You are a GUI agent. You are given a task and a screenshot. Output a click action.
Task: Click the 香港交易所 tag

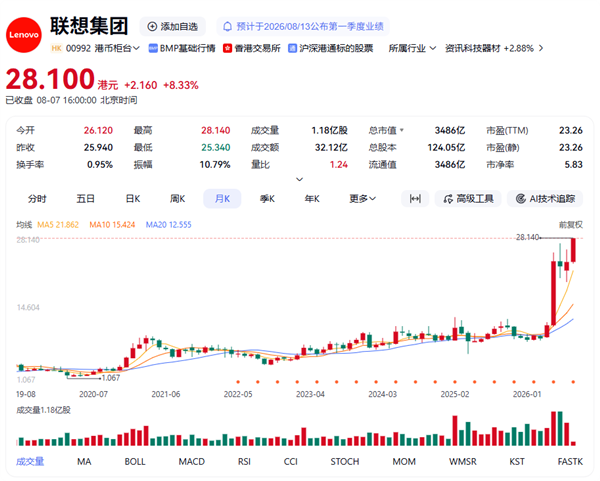[x=252, y=48]
